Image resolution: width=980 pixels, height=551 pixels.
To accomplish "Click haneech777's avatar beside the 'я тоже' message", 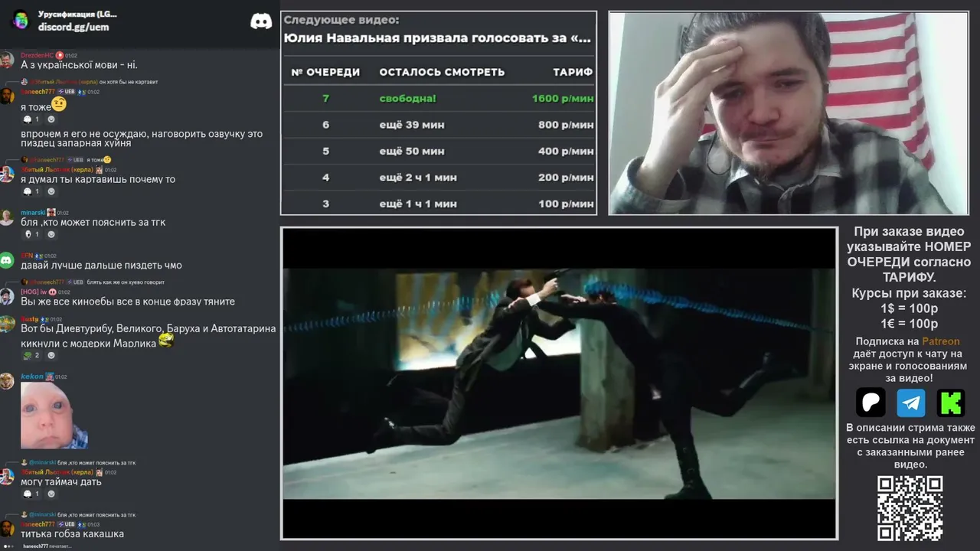I will 7,96.
